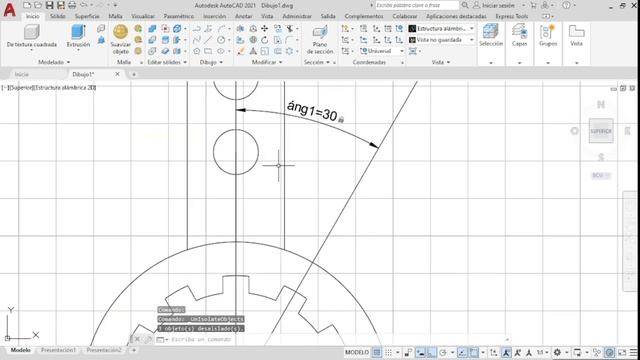Switch to the Sólido ribbon tab
Viewport: 640px width, 360px height.
[58, 16]
